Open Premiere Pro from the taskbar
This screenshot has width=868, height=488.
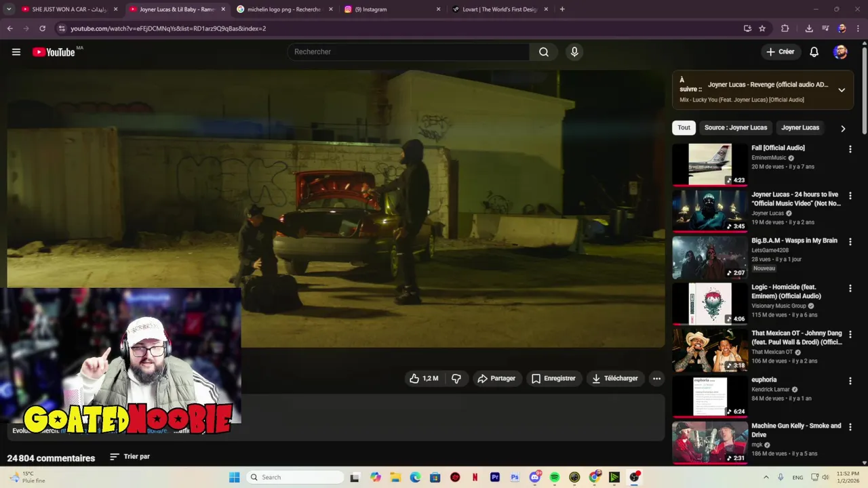click(x=495, y=477)
